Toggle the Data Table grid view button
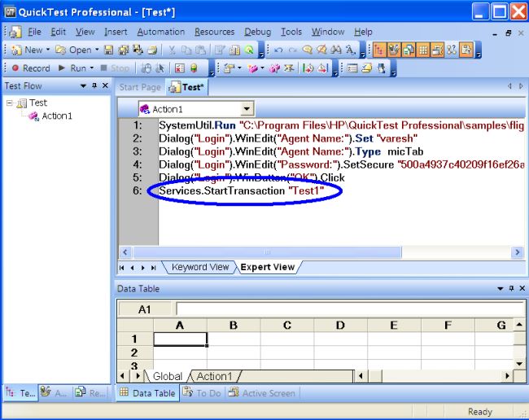Image resolution: width=529 pixels, height=420 pixels. [x=422, y=50]
